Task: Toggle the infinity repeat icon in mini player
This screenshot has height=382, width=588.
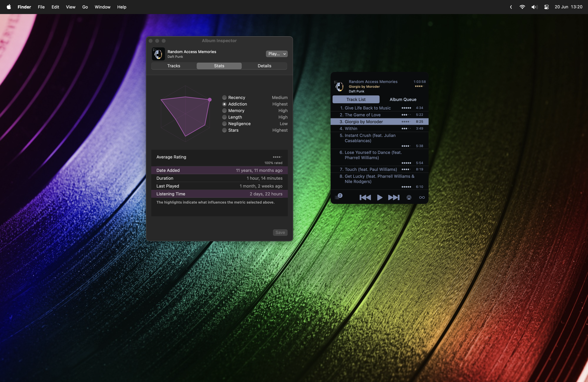Action: [x=422, y=197]
